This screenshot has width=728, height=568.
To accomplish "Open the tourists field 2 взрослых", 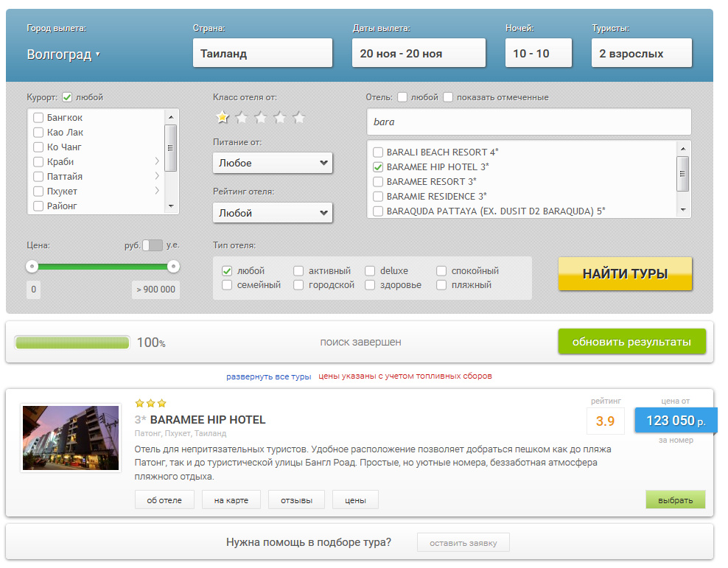I will click(642, 53).
